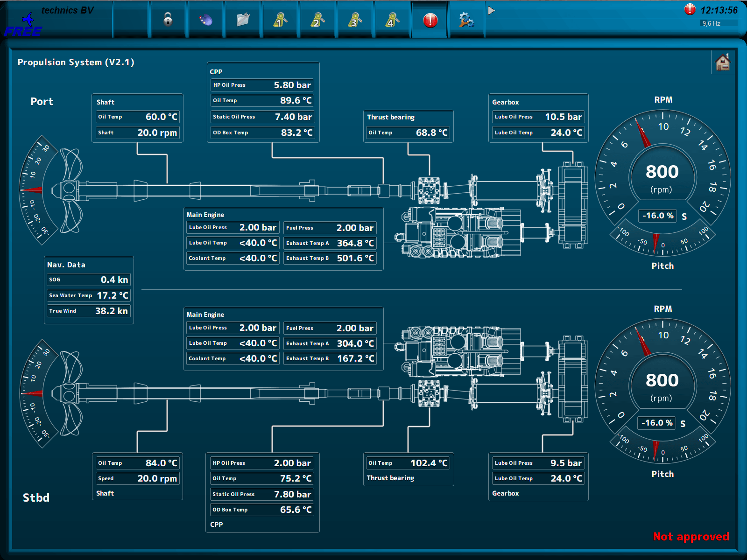747x560 pixels.
Task: Select access level key 2 icon
Action: pyautogui.click(x=318, y=20)
